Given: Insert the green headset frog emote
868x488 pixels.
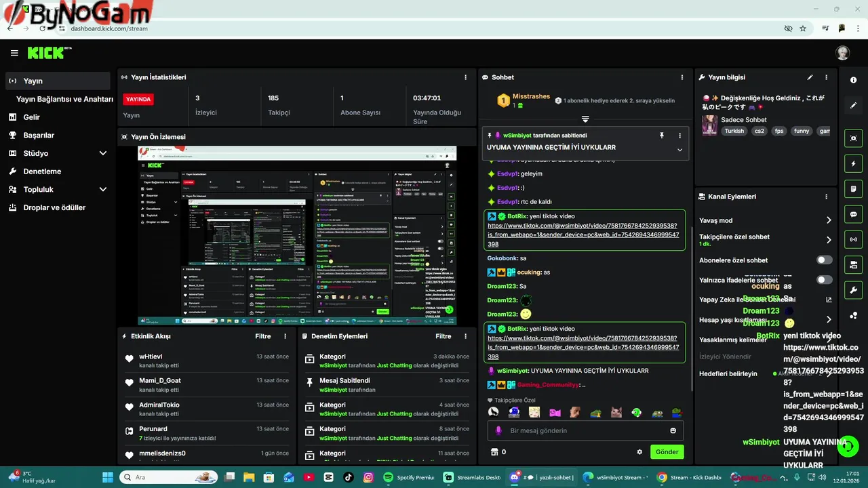Looking at the screenshot, I should pyautogui.click(x=636, y=412).
